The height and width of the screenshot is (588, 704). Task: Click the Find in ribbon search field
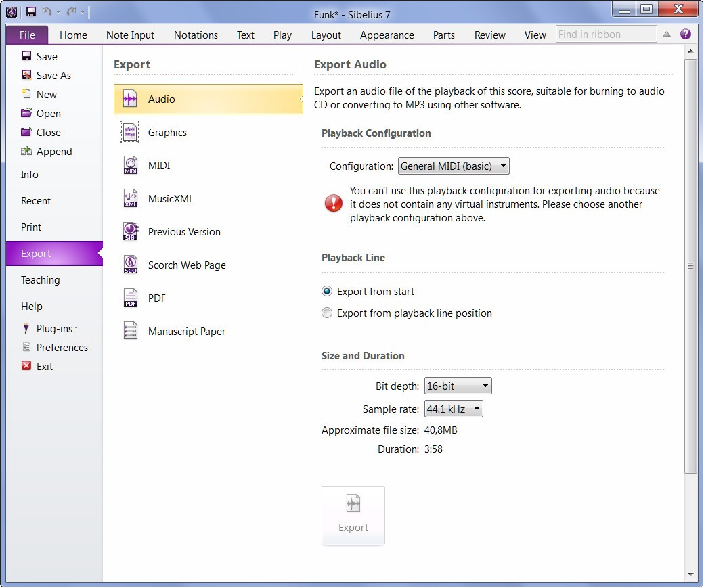(606, 34)
